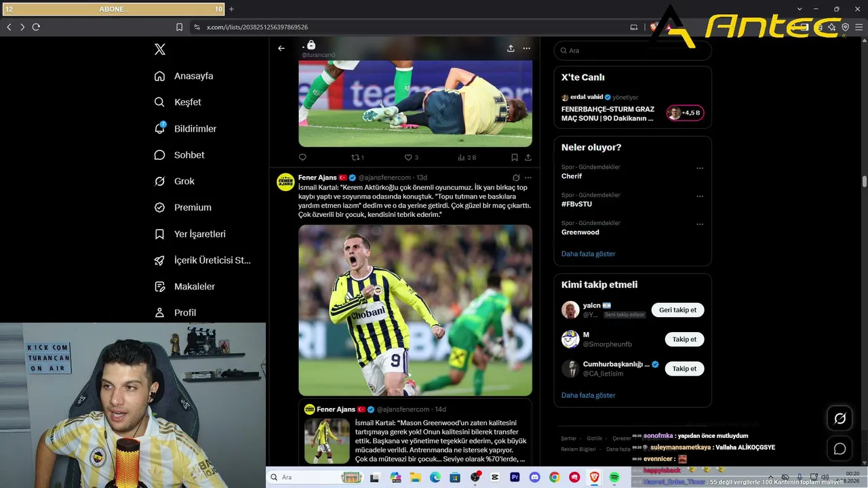Open Sohbet messages
This screenshot has height=488, width=868.
point(179,155)
